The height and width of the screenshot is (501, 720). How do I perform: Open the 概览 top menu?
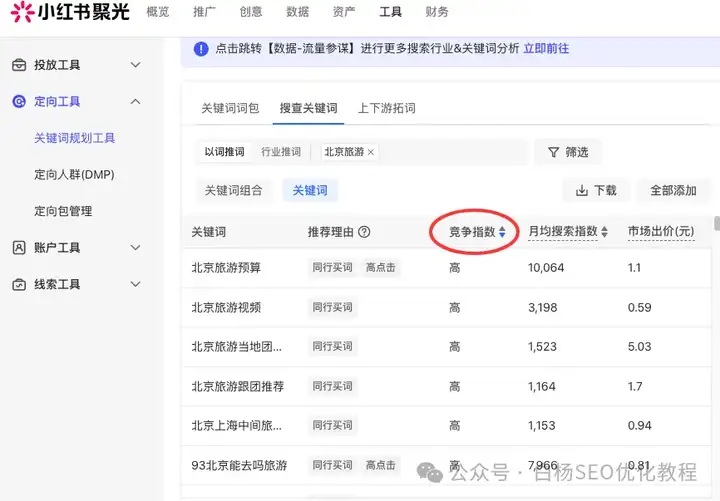[x=158, y=12]
